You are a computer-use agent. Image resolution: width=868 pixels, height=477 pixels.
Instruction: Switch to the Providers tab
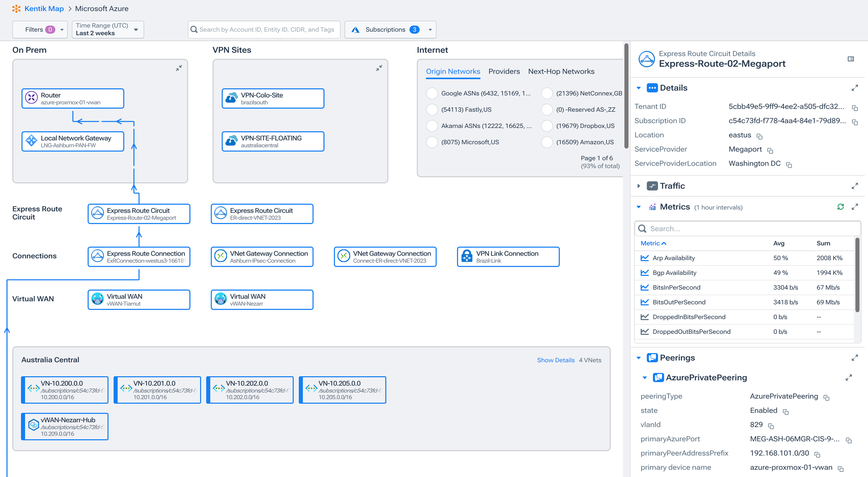[504, 71]
